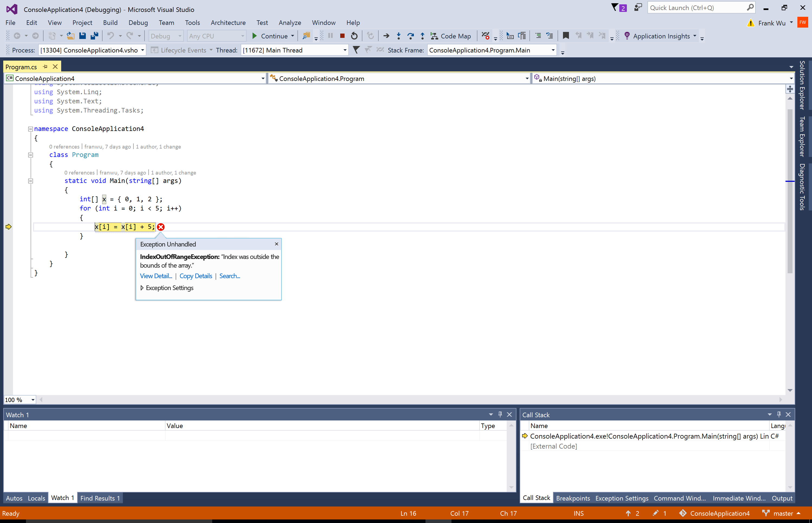Open the master branch dropdown in status bar
Image resolution: width=812 pixels, height=523 pixels.
pyautogui.click(x=781, y=513)
